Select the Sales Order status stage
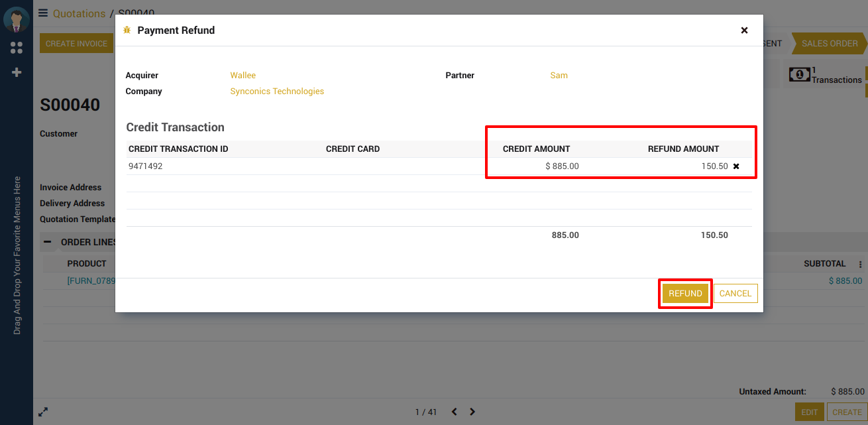 click(830, 44)
